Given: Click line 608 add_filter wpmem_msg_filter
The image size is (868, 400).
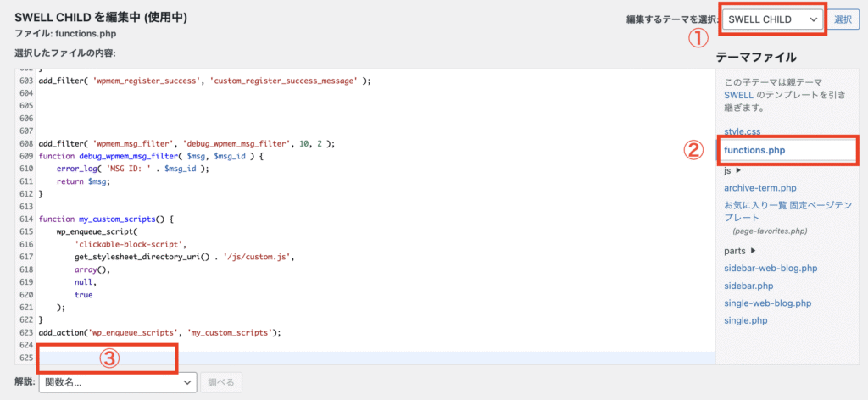Looking at the screenshot, I should pos(187,143).
